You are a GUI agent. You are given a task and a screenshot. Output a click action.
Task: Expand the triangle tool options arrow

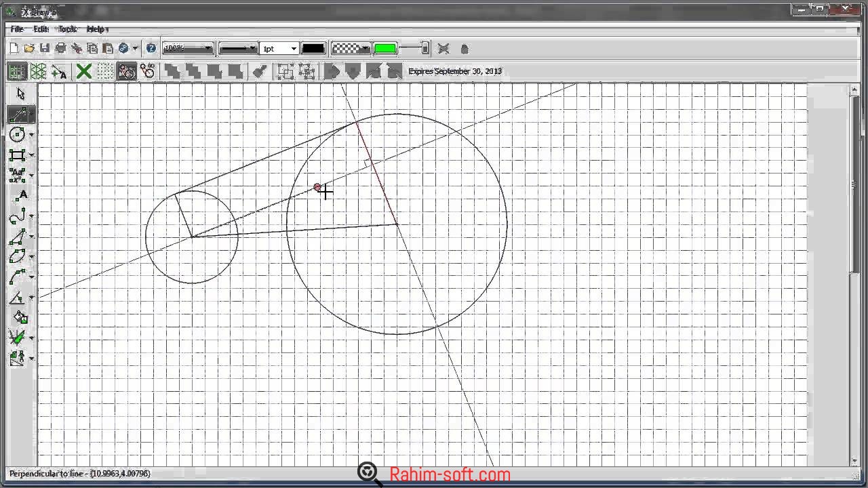pos(32,237)
